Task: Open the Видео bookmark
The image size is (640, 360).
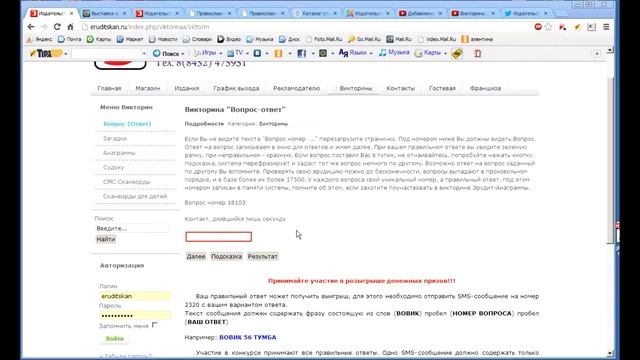Action: click(229, 39)
